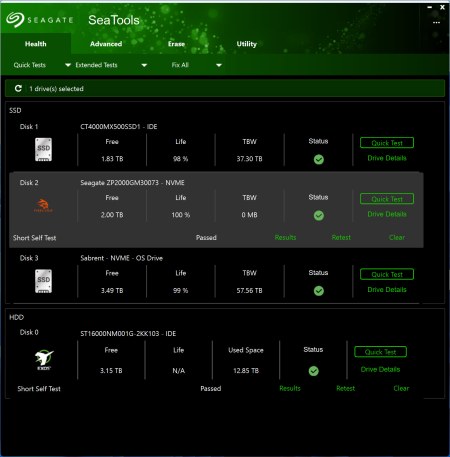Open Drive Details for Disk 0

[380, 369]
